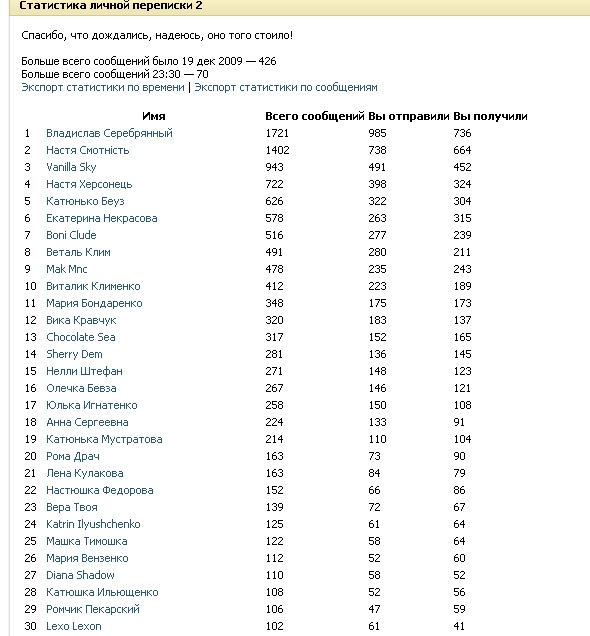Image resolution: width=590 pixels, height=636 pixels.
Task: Open the Vanilla Sky profile link
Action: pyautogui.click(x=71, y=167)
